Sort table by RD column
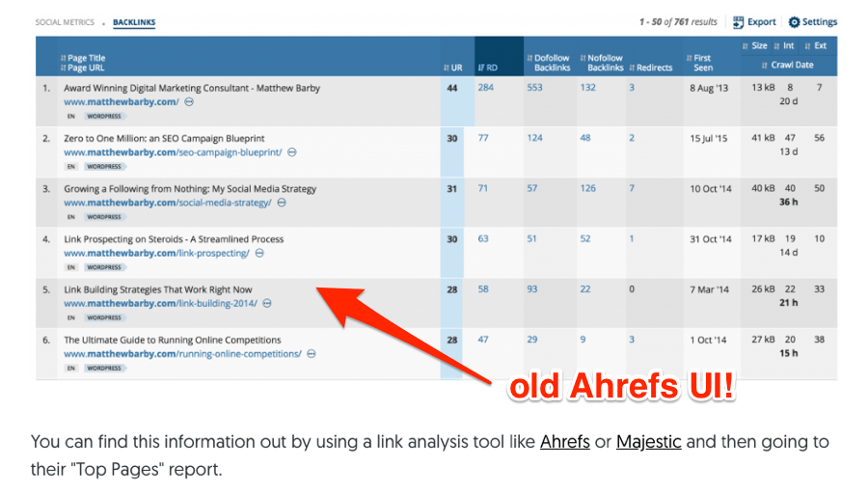 [488, 68]
